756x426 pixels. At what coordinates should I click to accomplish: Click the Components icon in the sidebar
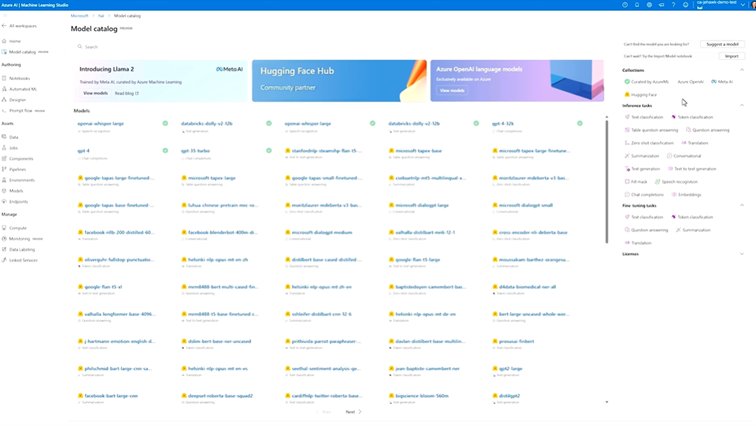(4, 159)
